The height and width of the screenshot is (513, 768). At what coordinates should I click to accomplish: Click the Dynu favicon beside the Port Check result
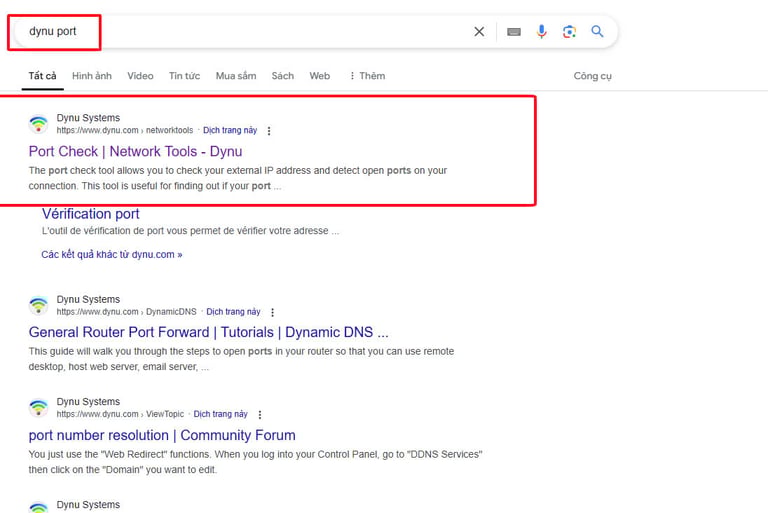click(x=38, y=123)
